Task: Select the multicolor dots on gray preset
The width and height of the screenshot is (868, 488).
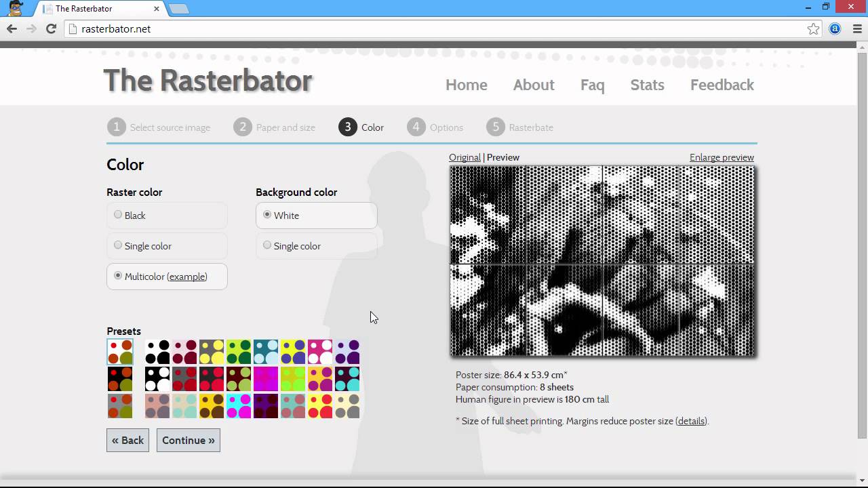Action: [x=120, y=407]
